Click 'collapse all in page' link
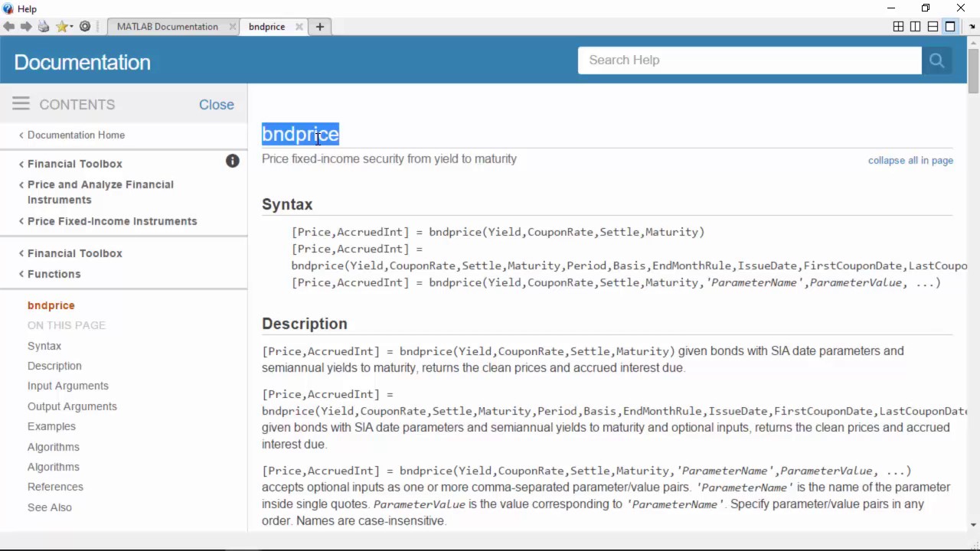980x551 pixels. [x=910, y=161]
